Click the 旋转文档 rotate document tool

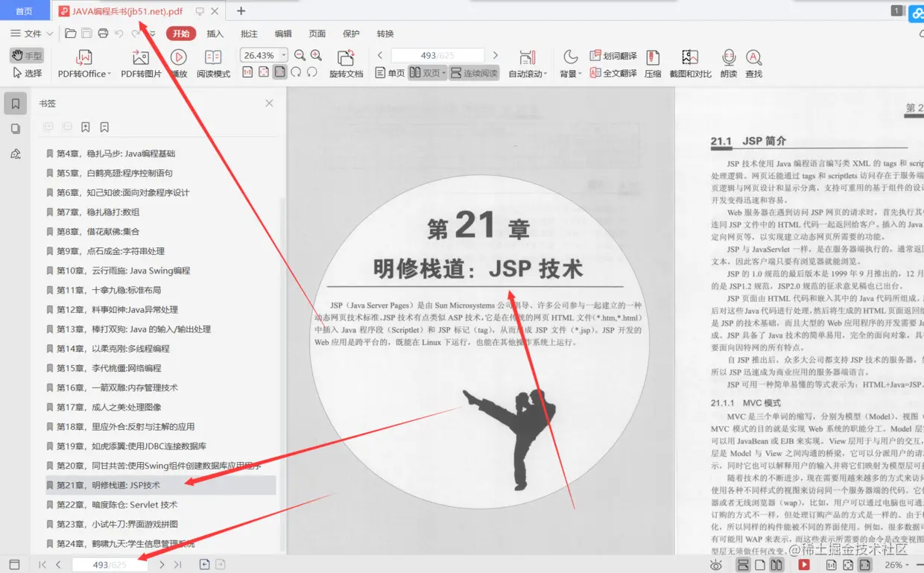(346, 64)
